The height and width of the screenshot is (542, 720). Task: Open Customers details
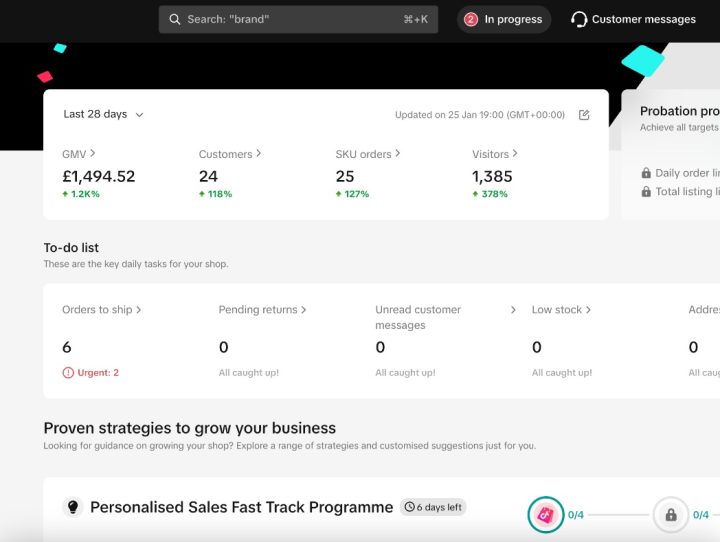[x=230, y=154]
